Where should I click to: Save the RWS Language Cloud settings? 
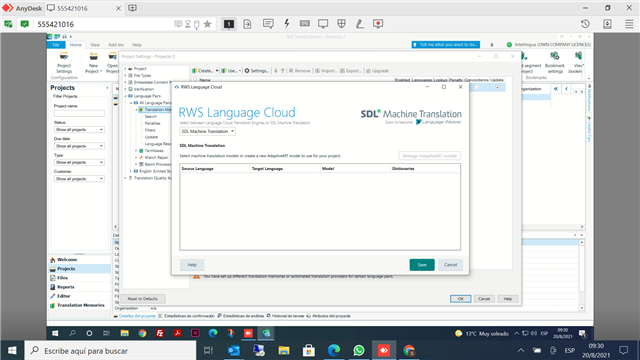[422, 265]
